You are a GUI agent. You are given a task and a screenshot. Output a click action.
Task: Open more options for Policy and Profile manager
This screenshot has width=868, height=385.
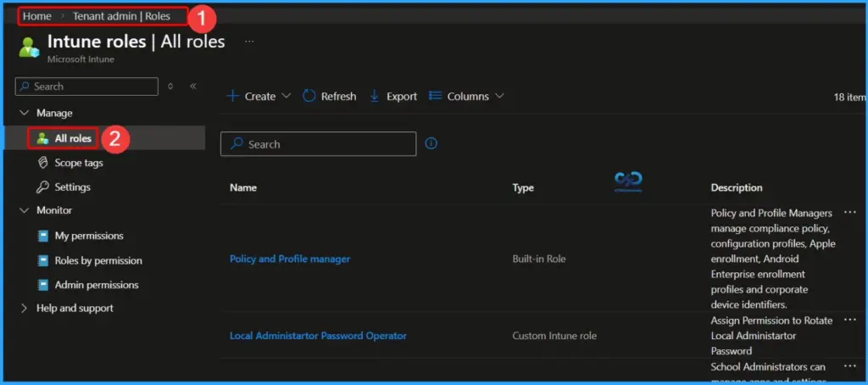click(849, 213)
